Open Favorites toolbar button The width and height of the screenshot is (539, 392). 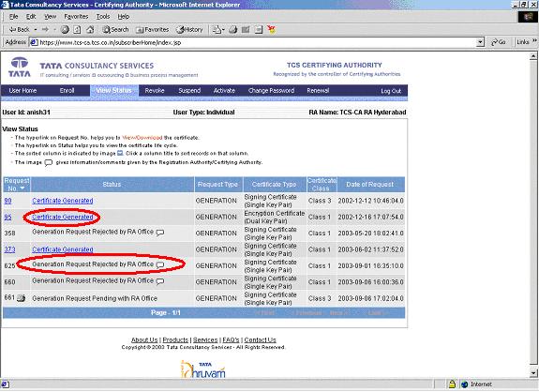[x=152, y=30]
